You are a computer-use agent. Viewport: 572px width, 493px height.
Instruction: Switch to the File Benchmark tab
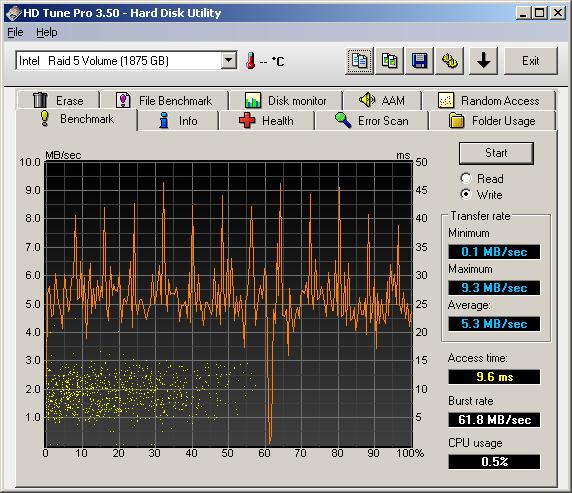click(164, 100)
